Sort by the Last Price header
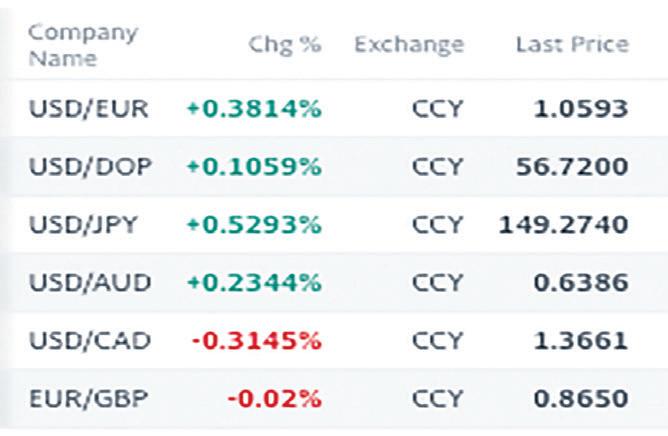 coord(572,45)
